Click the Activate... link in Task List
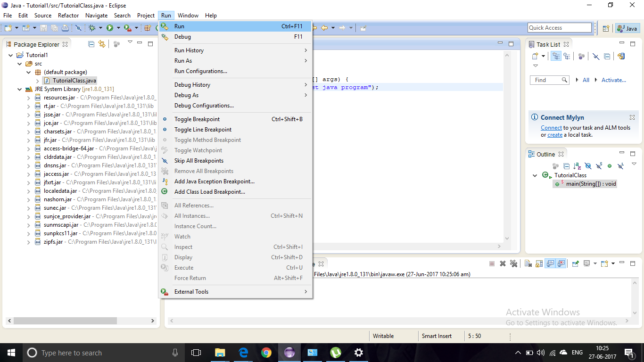The width and height of the screenshot is (644, 362). (x=614, y=80)
